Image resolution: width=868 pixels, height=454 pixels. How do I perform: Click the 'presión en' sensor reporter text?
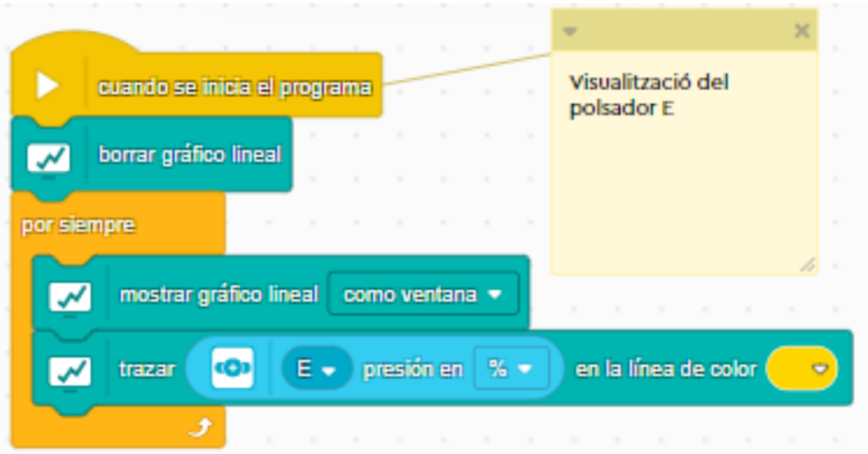[413, 369]
